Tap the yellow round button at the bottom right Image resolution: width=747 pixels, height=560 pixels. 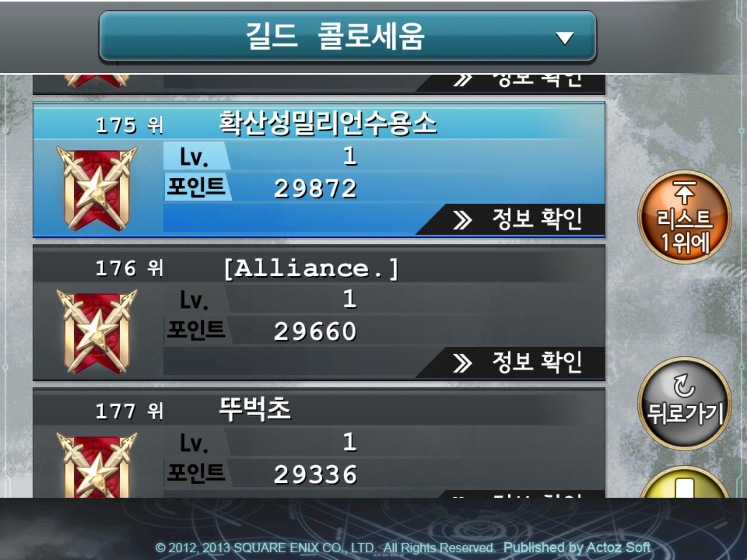pyautogui.click(x=684, y=482)
